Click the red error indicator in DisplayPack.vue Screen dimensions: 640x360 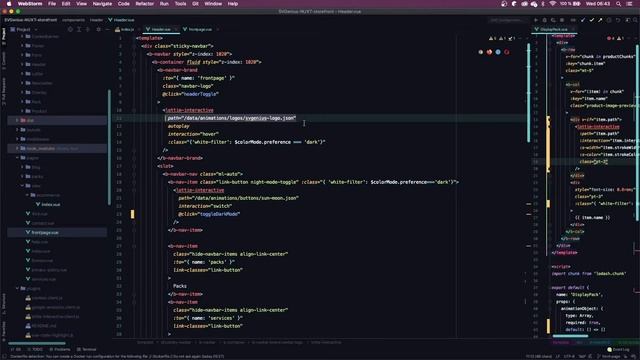(x=611, y=38)
